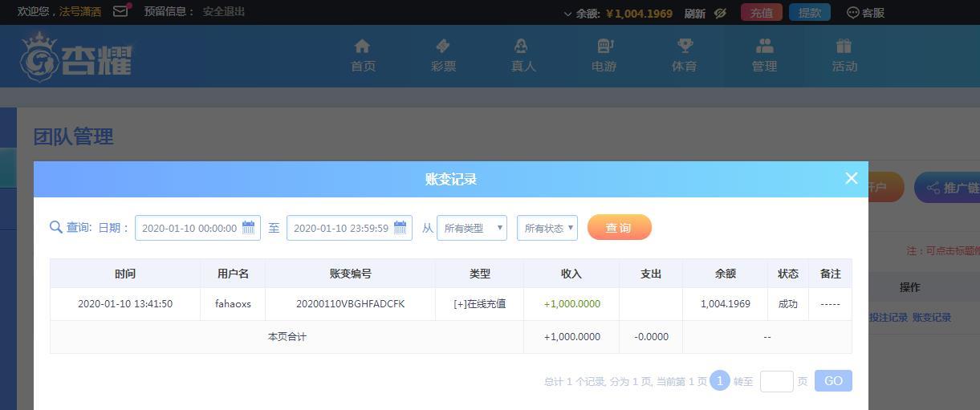Open the 彩票 lottery menu
Image resolution: width=980 pixels, height=410 pixels.
tap(443, 56)
